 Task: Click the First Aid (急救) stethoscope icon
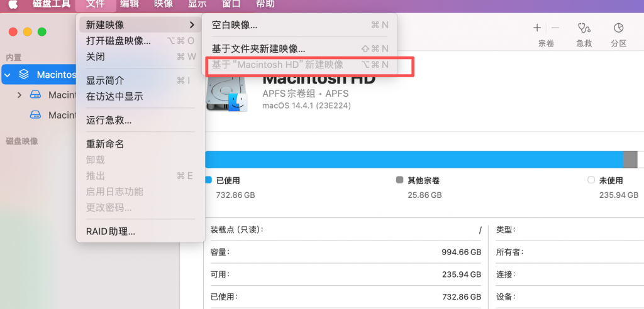[584, 28]
